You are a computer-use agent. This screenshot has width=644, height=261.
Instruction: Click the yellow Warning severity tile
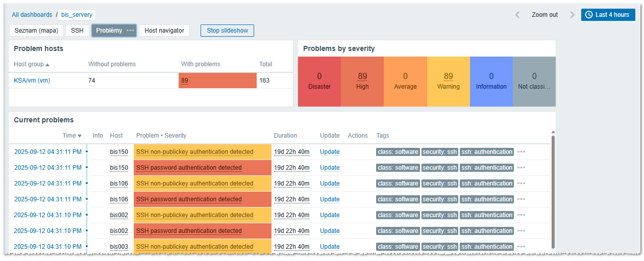click(x=448, y=81)
